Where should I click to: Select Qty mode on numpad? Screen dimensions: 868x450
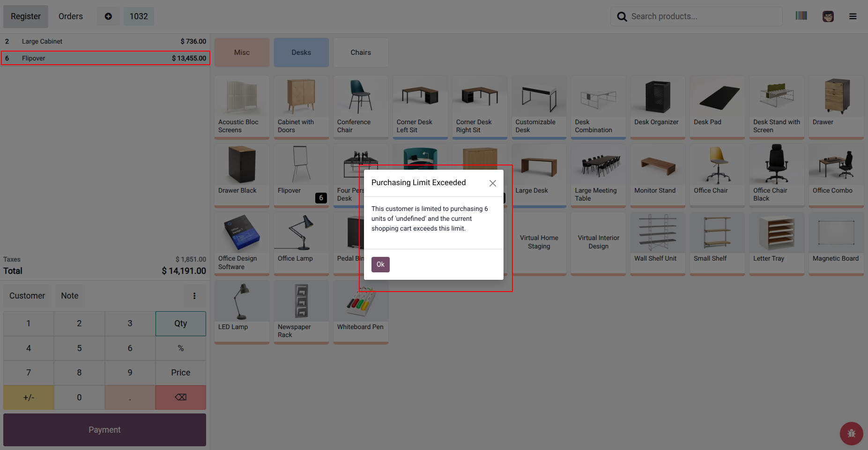[181, 323]
